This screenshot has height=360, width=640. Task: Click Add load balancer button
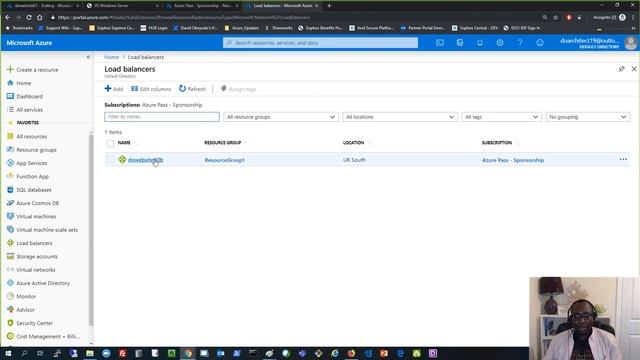pos(113,89)
